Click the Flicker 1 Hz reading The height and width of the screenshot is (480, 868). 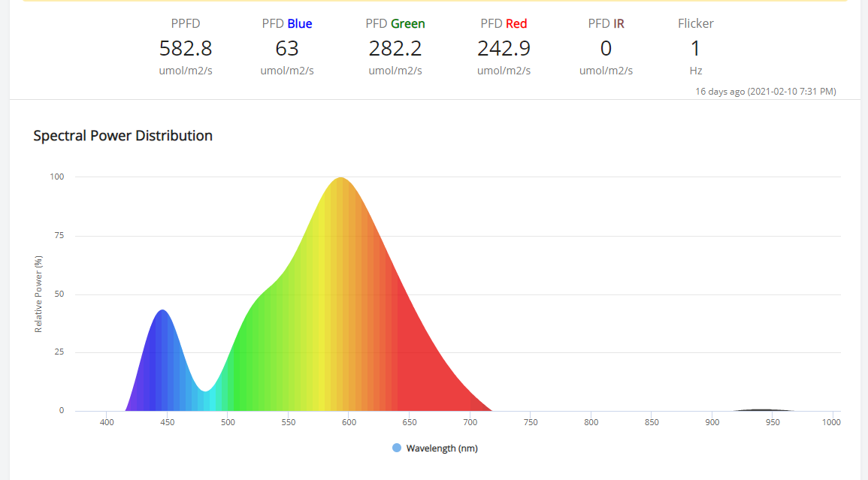pos(696,48)
